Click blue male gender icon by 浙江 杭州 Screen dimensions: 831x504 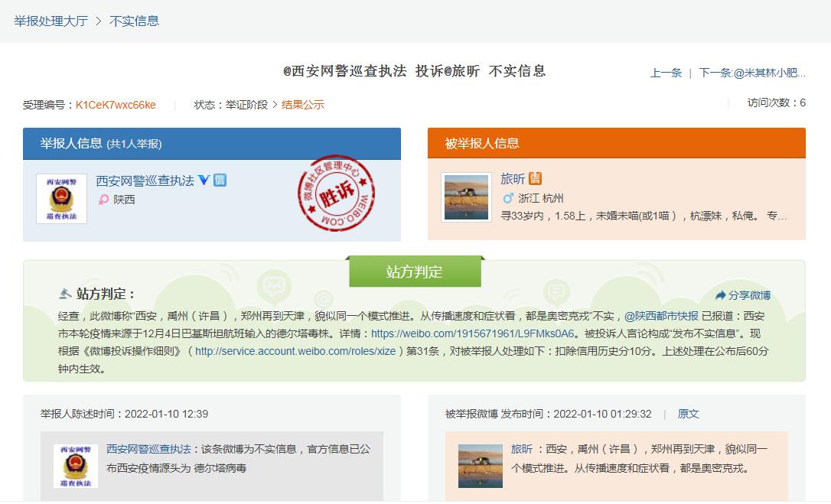pos(508,198)
